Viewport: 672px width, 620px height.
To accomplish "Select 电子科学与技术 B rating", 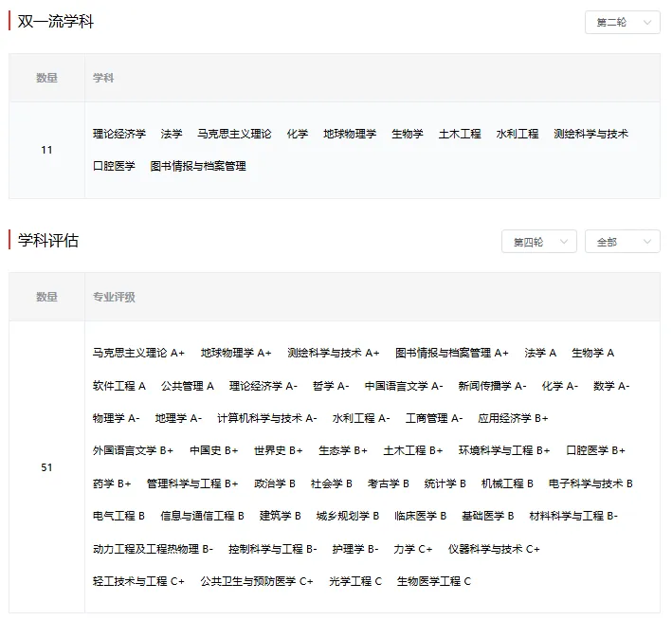I will [590, 483].
